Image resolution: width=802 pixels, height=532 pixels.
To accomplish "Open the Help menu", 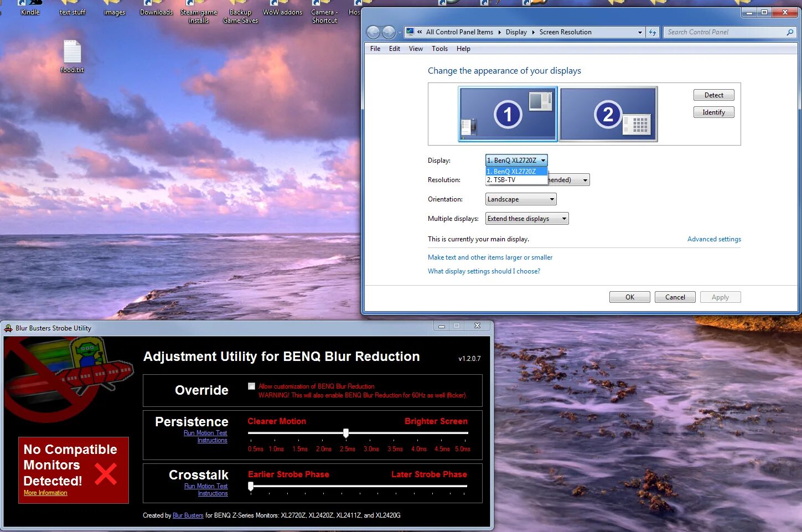I will click(x=463, y=49).
